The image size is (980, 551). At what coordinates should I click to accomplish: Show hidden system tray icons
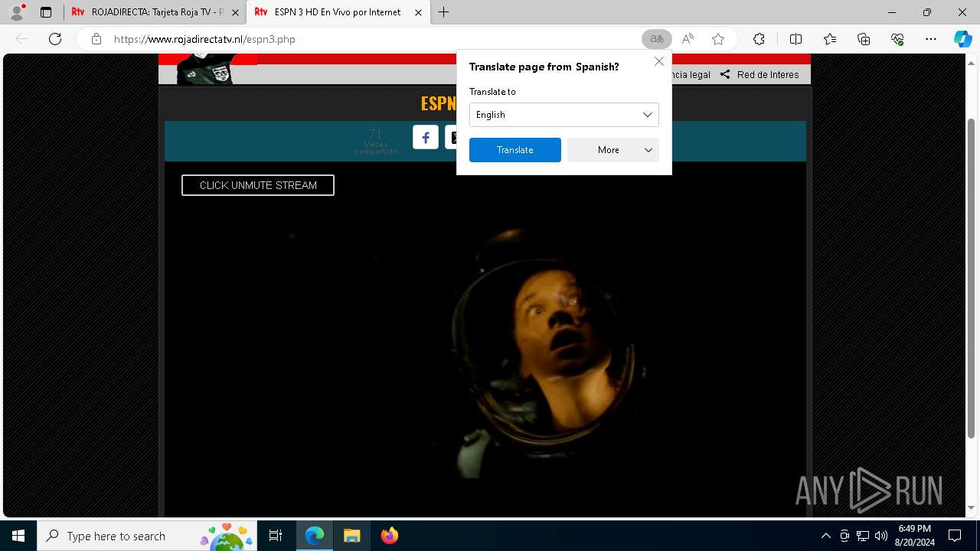[x=825, y=536]
